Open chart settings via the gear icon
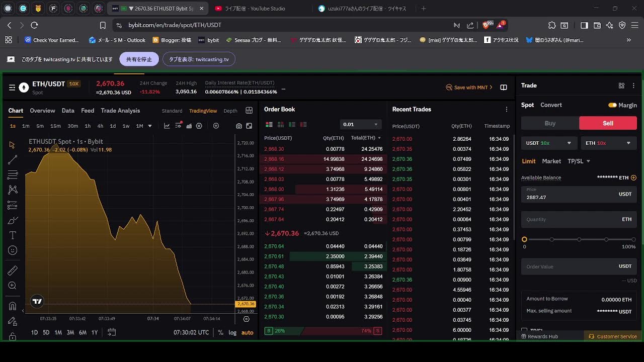This screenshot has width=644, height=362. (199, 126)
